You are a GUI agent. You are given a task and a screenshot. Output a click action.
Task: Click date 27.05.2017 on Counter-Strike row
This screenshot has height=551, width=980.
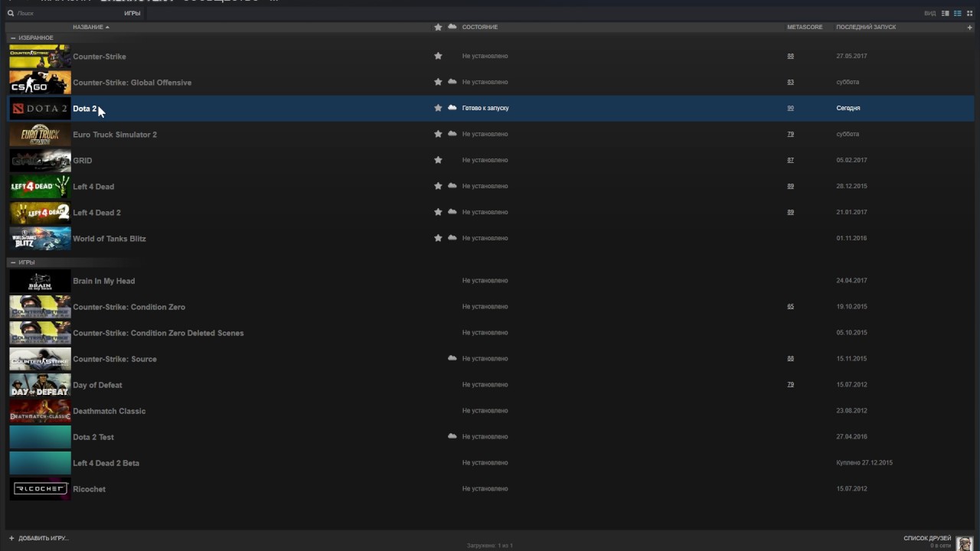pos(851,56)
